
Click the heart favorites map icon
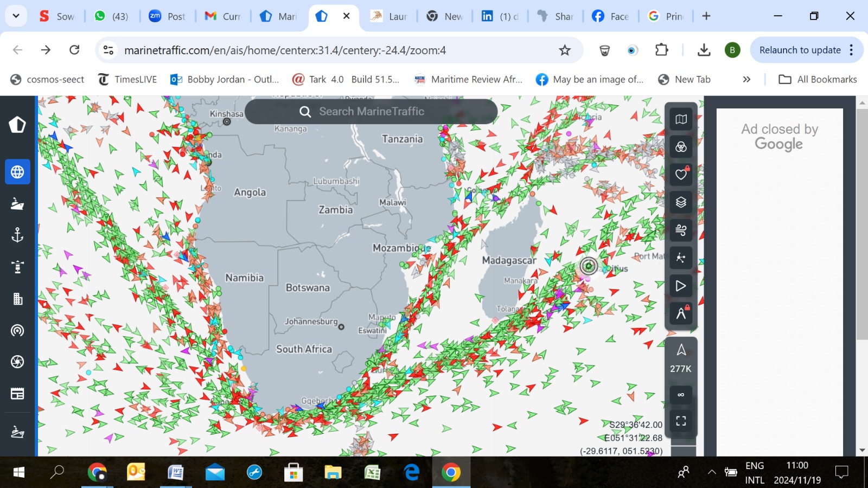pos(681,175)
